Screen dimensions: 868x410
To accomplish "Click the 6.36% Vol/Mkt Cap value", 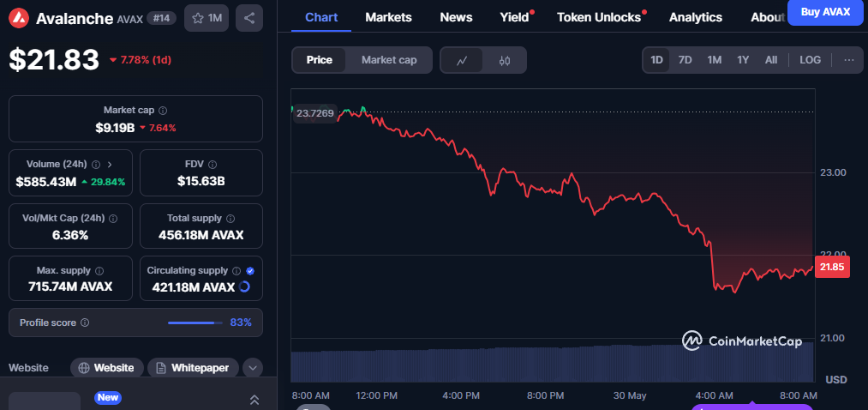I will (71, 235).
